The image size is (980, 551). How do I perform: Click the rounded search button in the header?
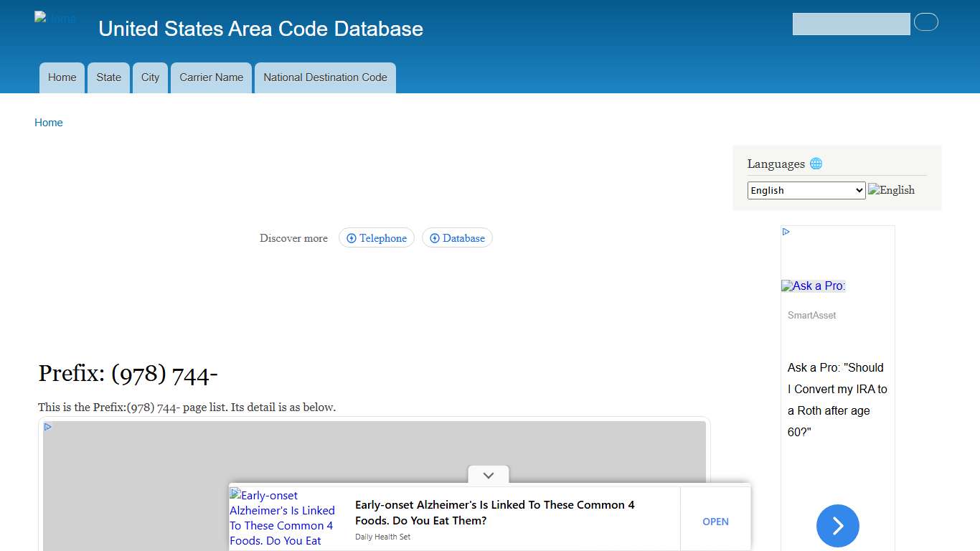(926, 22)
